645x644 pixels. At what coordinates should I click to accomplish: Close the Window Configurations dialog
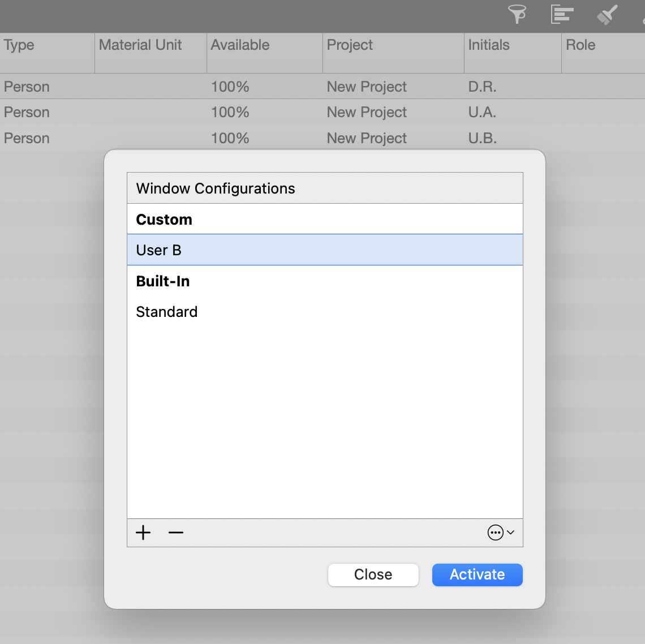tap(373, 574)
